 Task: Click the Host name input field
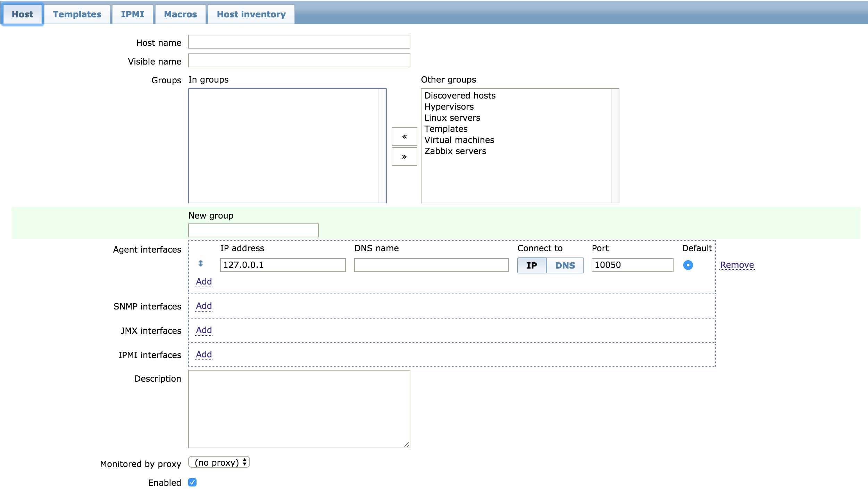299,42
